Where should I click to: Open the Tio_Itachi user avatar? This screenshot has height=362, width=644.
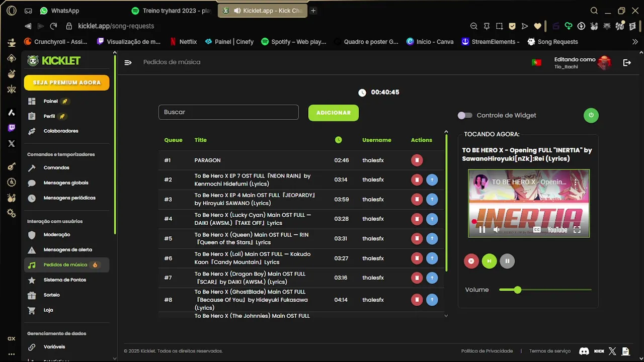(604, 62)
